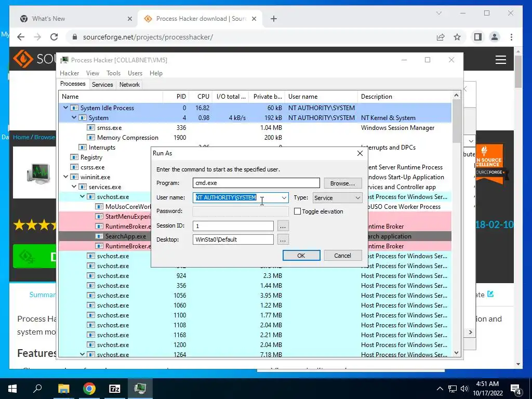Open Chrome's three-dot menu
The image size is (532, 399).
[511, 37]
